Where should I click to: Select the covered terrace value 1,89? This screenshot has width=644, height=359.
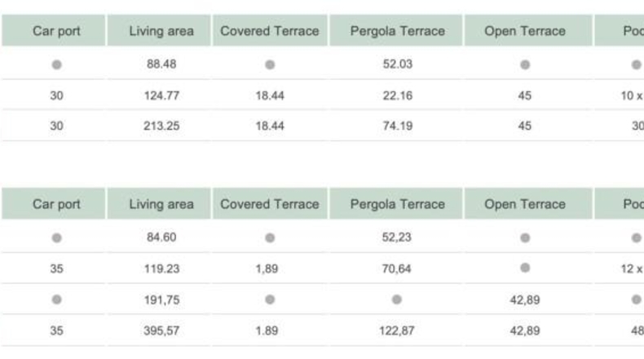tap(267, 268)
